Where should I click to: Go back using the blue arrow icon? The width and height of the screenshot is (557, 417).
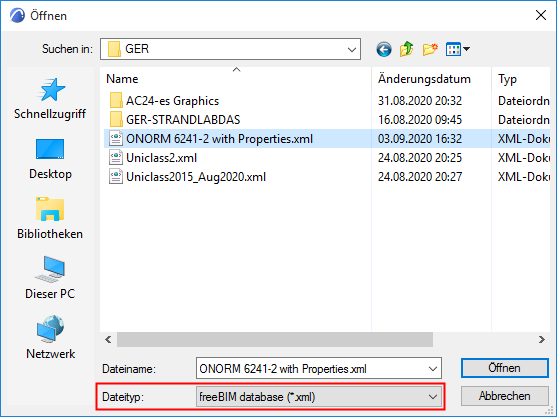(384, 49)
